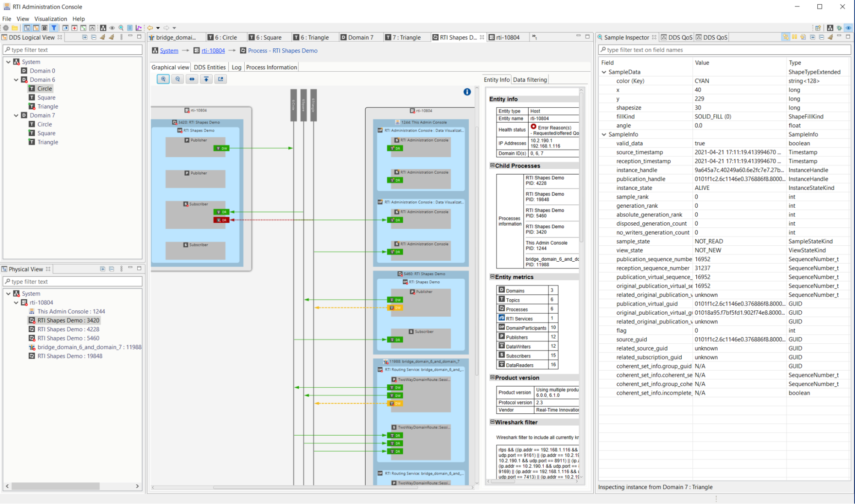Toggle the eye visibility icon in the toolbar
This screenshot has height=504, width=855.
pos(112,27)
